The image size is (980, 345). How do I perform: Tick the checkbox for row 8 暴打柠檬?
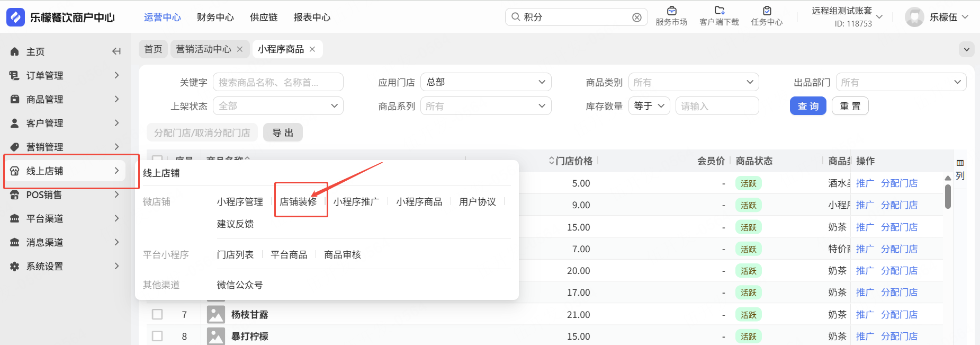pyautogui.click(x=157, y=336)
